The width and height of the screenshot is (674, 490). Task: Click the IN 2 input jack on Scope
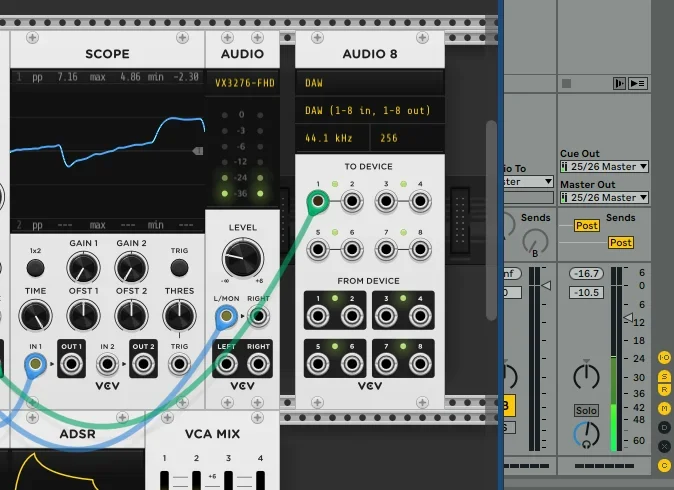click(107, 364)
